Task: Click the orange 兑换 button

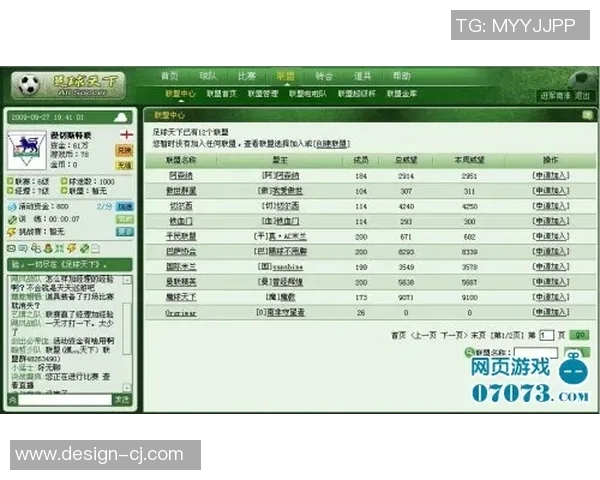Action: (124, 150)
